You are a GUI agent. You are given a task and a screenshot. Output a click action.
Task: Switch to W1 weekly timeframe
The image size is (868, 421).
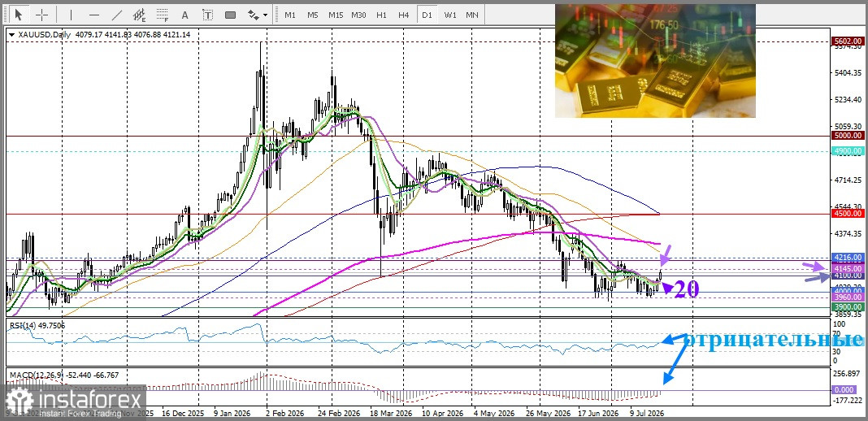pos(450,15)
